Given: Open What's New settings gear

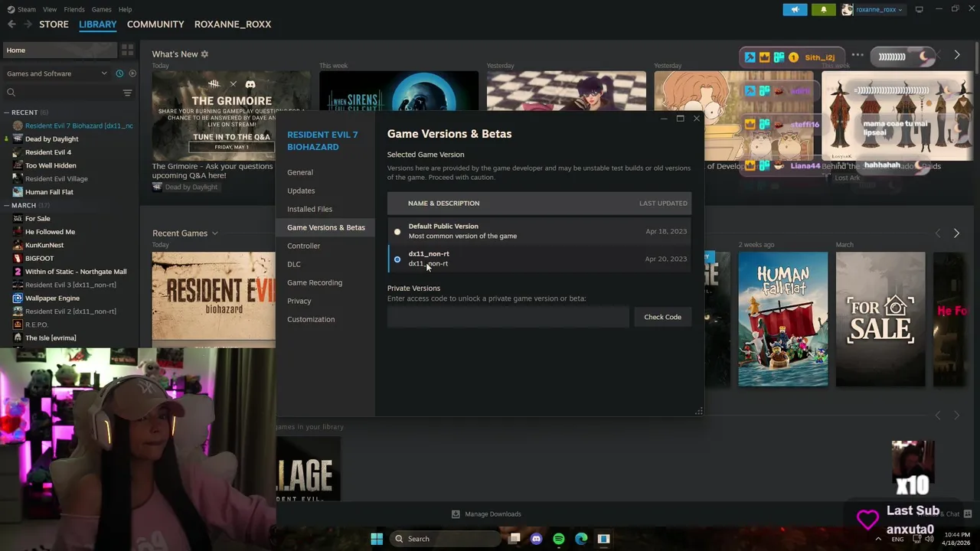Looking at the screenshot, I should click(204, 54).
